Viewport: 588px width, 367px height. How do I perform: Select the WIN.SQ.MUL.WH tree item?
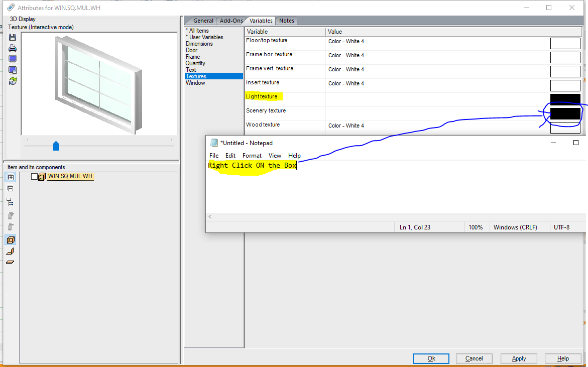click(70, 176)
